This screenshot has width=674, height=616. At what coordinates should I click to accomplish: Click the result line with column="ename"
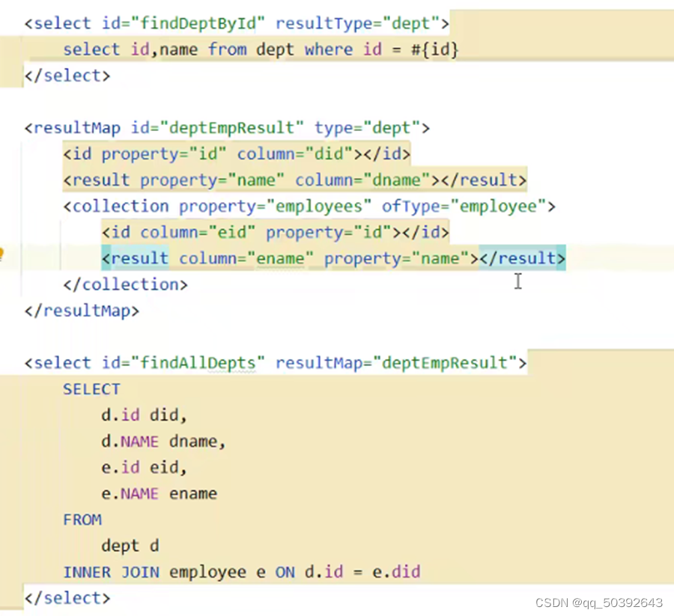pos(333,258)
